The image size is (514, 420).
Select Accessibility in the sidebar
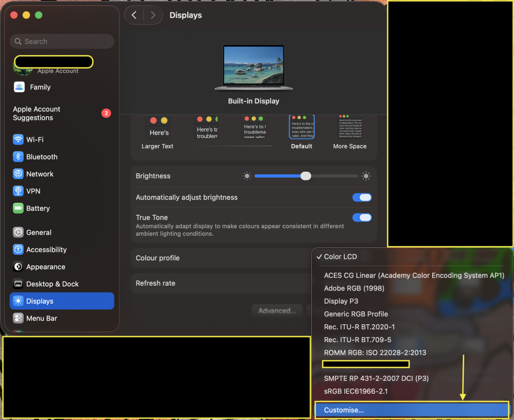(46, 249)
